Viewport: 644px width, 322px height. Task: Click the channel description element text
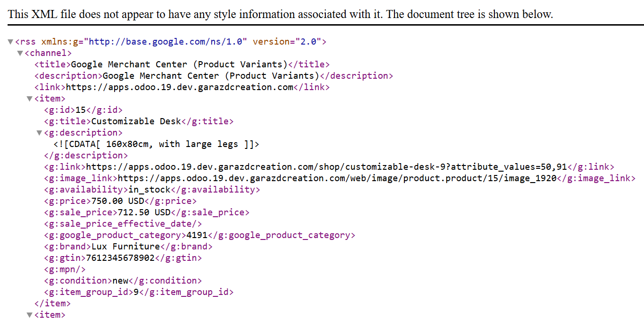[211, 76]
